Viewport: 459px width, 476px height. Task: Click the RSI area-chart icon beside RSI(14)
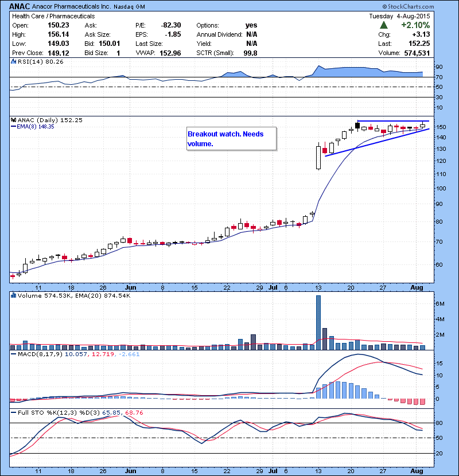[13, 61]
